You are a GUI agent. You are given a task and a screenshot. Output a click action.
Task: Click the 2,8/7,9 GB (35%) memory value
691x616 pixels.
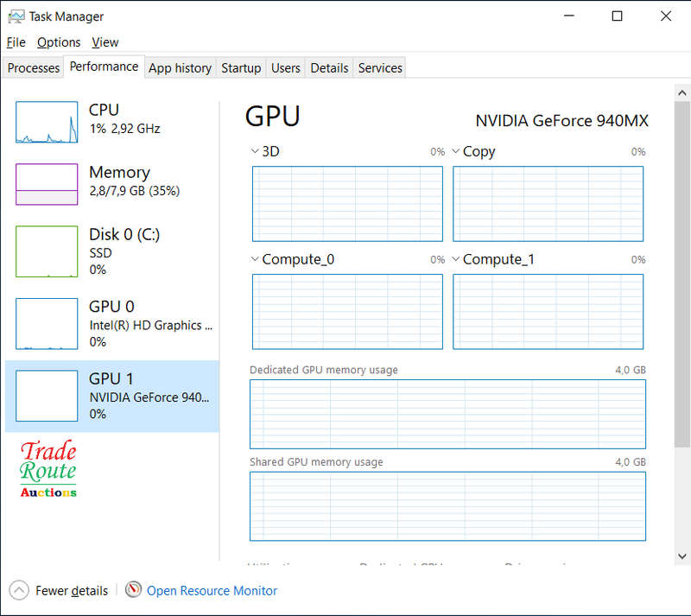[135, 191]
